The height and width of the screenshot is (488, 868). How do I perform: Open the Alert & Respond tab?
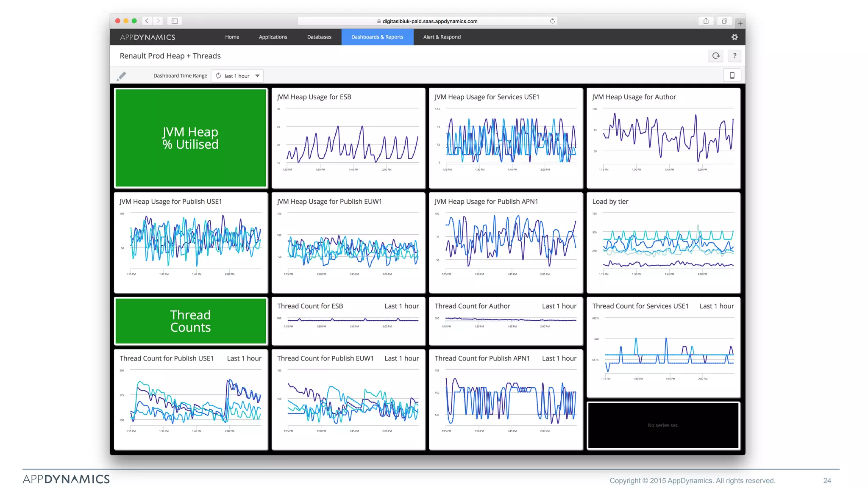[x=442, y=37]
